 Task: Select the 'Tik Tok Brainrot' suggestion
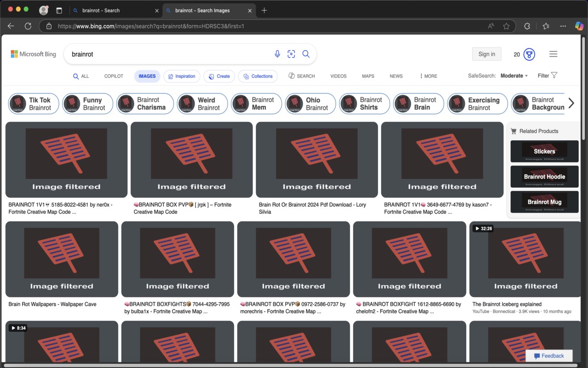click(x=34, y=103)
